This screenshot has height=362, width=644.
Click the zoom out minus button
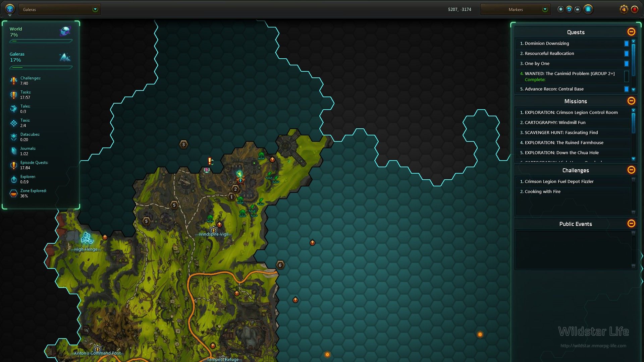coord(577,9)
